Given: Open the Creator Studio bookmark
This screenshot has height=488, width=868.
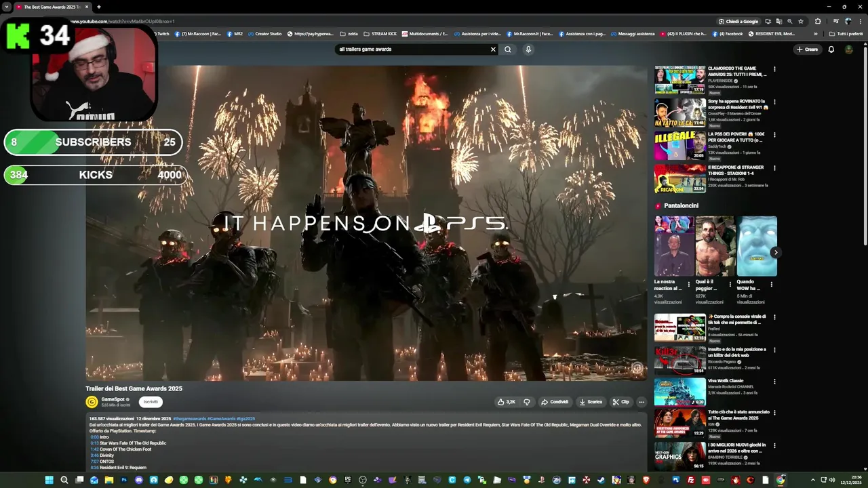Looking at the screenshot, I should tap(264, 33).
